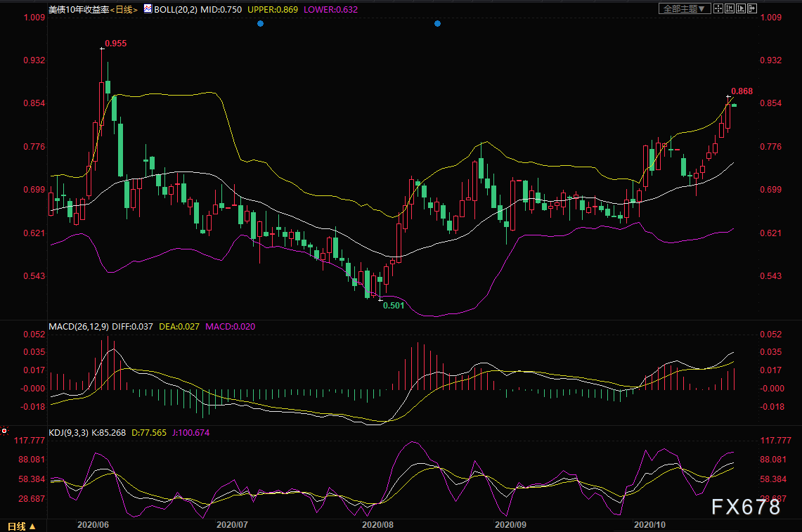This screenshot has height=532, width=802.
Task: Click the BOLL indicator chart icon
Action: [148, 8]
